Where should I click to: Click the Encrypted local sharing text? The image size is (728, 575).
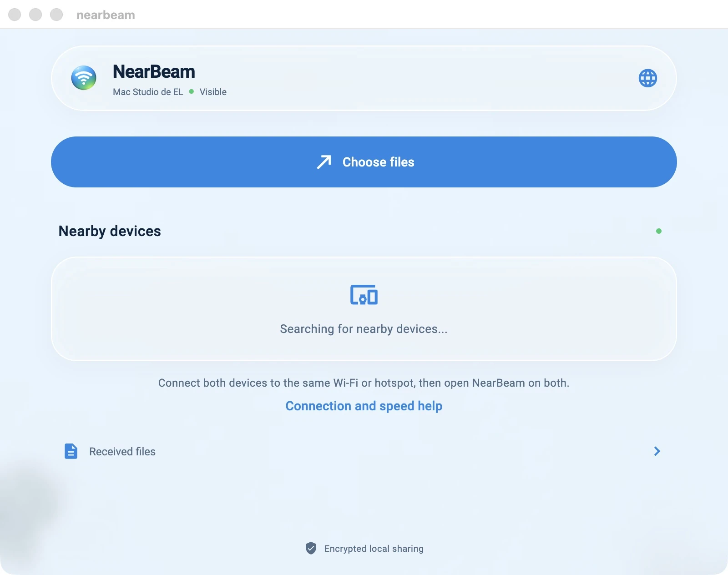pos(374,549)
